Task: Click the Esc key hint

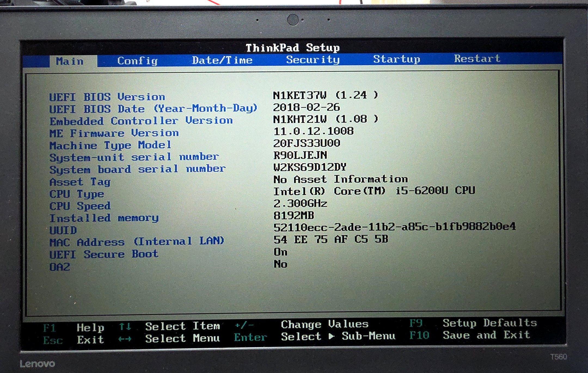Action: 53,340
